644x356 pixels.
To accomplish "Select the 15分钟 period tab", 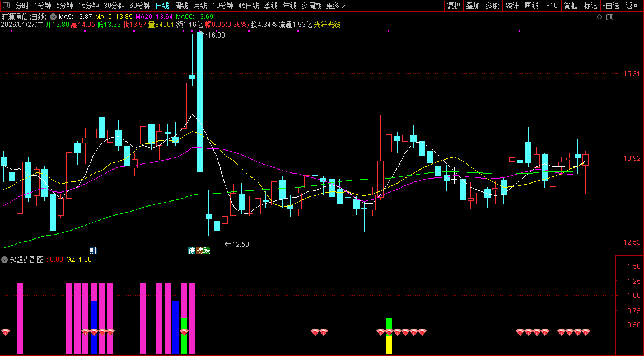I will pos(88,6).
